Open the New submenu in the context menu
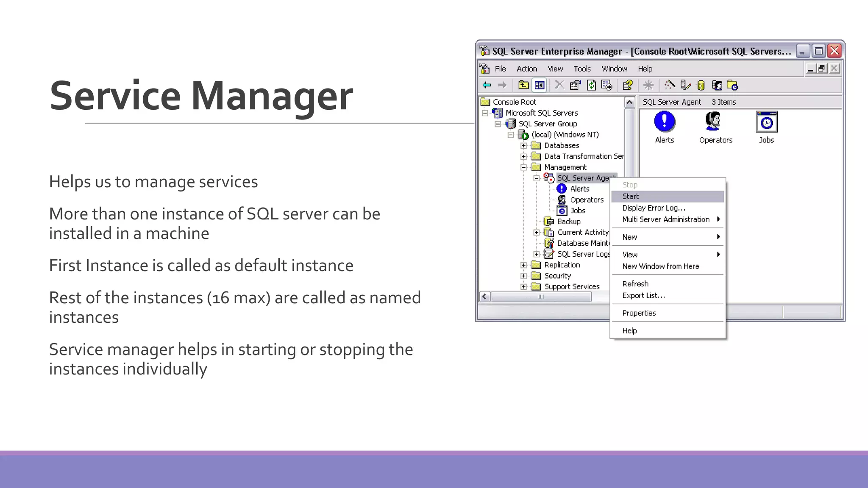The height and width of the screenshot is (488, 868). (x=668, y=237)
